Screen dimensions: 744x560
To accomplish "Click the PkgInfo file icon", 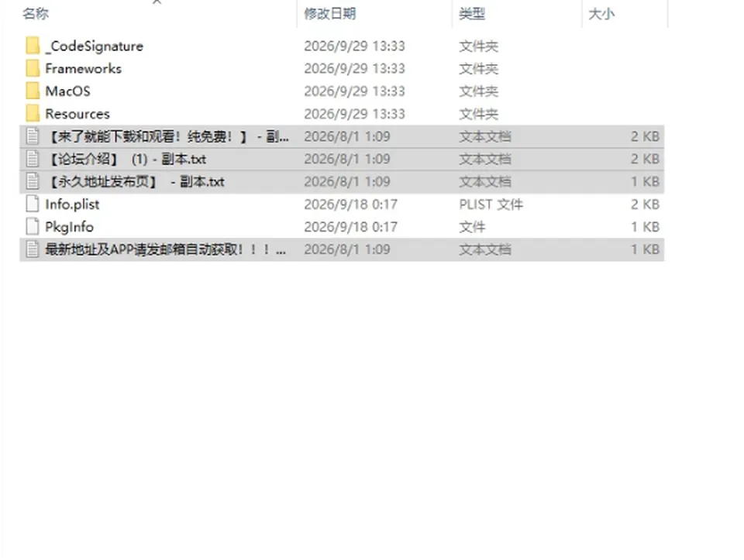I will [x=33, y=227].
